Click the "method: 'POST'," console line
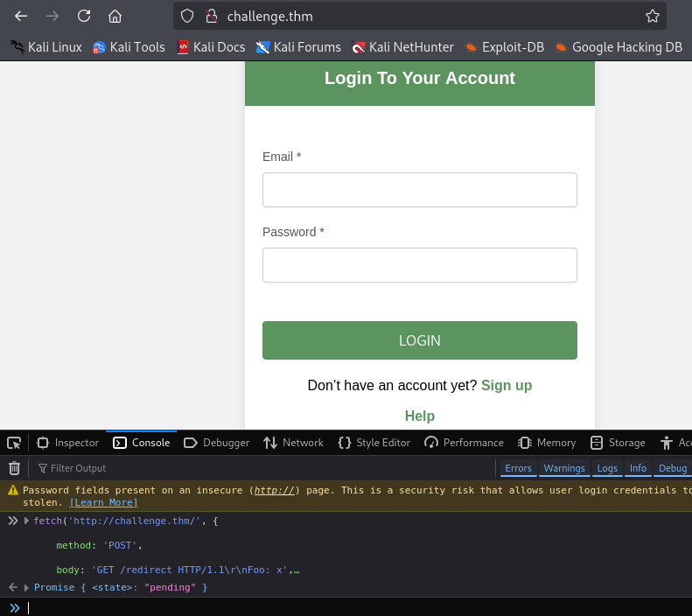This screenshot has height=616, width=692. click(100, 545)
